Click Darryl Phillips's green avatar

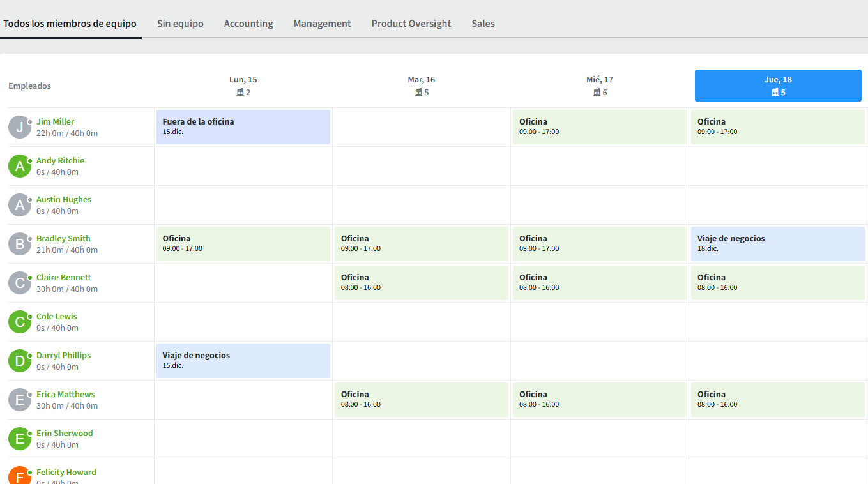point(20,361)
